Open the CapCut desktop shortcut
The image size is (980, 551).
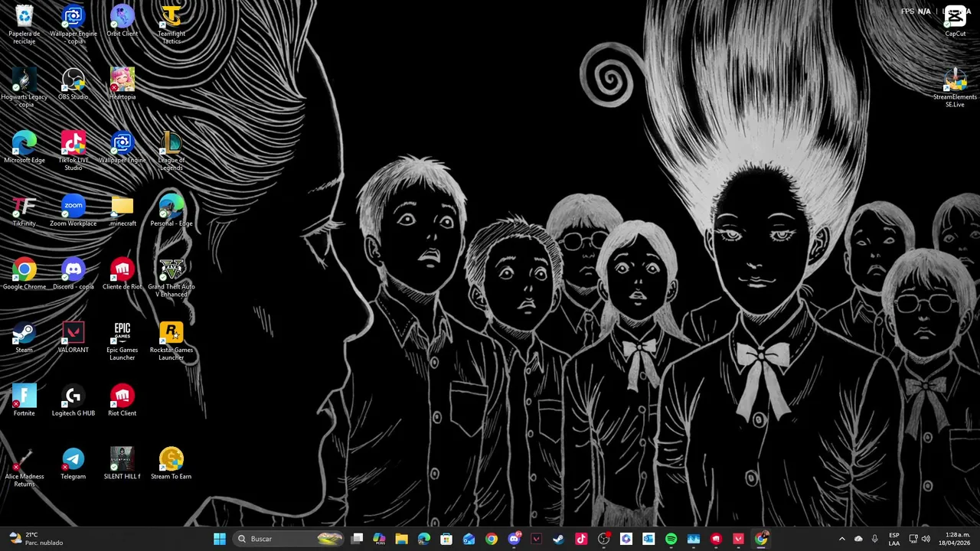955,21
